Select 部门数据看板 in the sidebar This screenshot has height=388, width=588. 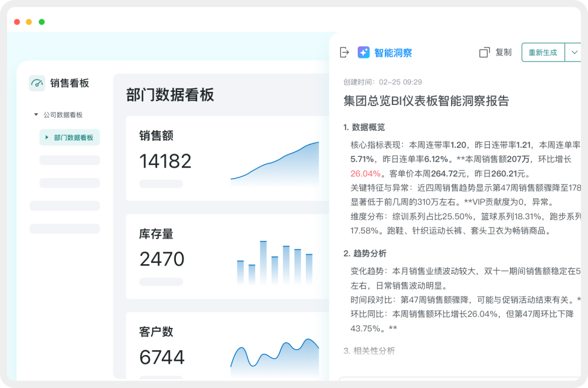[x=73, y=137]
